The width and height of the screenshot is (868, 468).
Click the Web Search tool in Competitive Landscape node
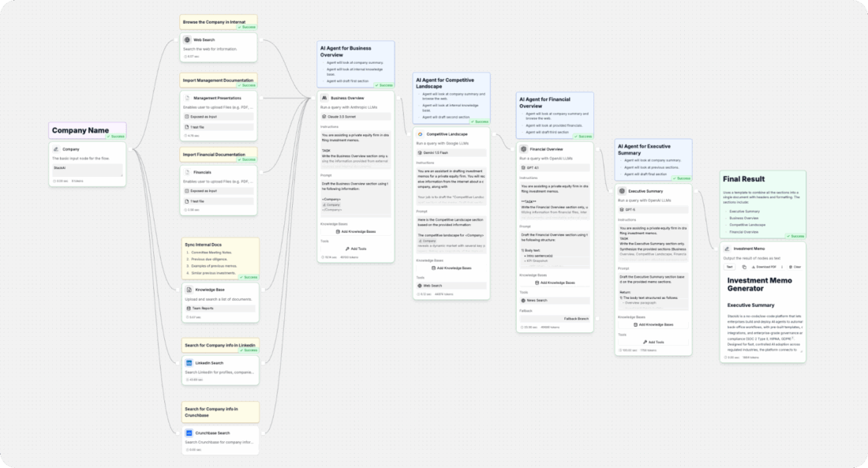[x=451, y=286]
